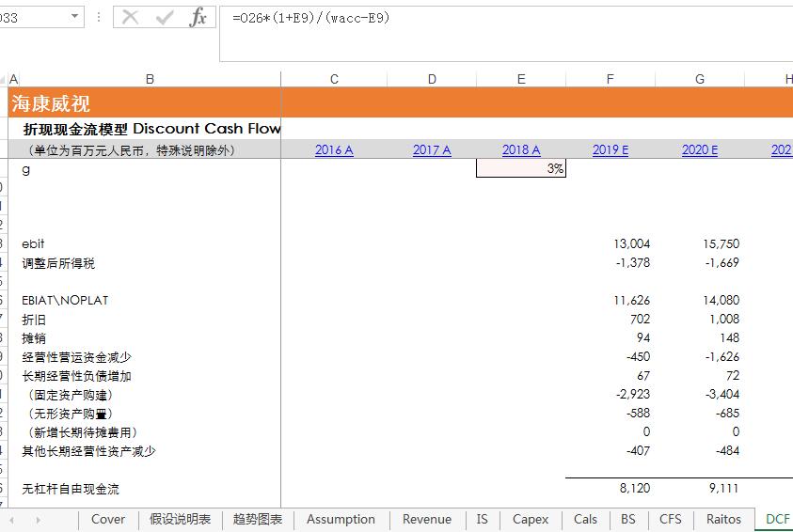The width and height of the screenshot is (793, 532).
Task: Select EBIAT\NOPLAT row label
Action: (65, 301)
